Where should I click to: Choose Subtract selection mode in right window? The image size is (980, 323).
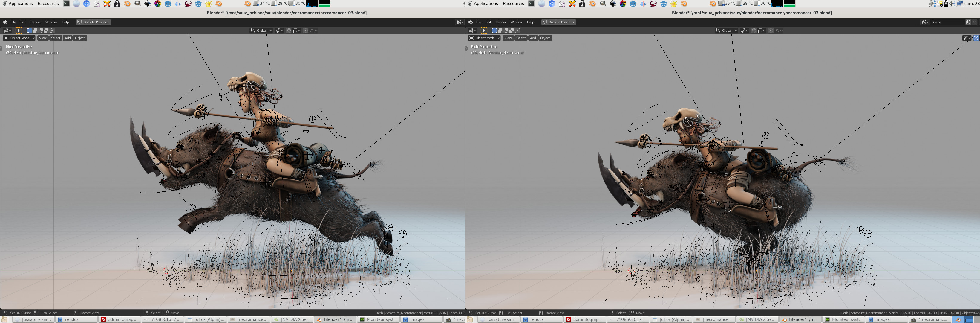click(506, 31)
